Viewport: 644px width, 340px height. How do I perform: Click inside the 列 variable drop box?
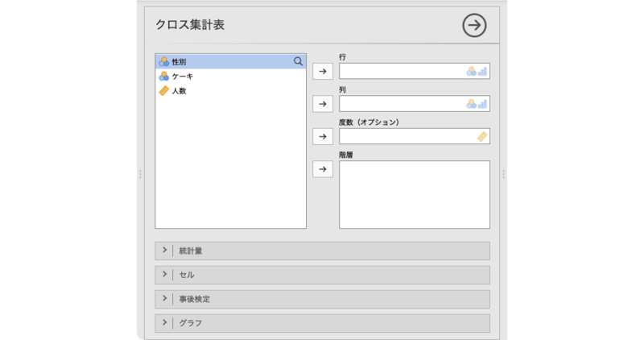(401, 104)
